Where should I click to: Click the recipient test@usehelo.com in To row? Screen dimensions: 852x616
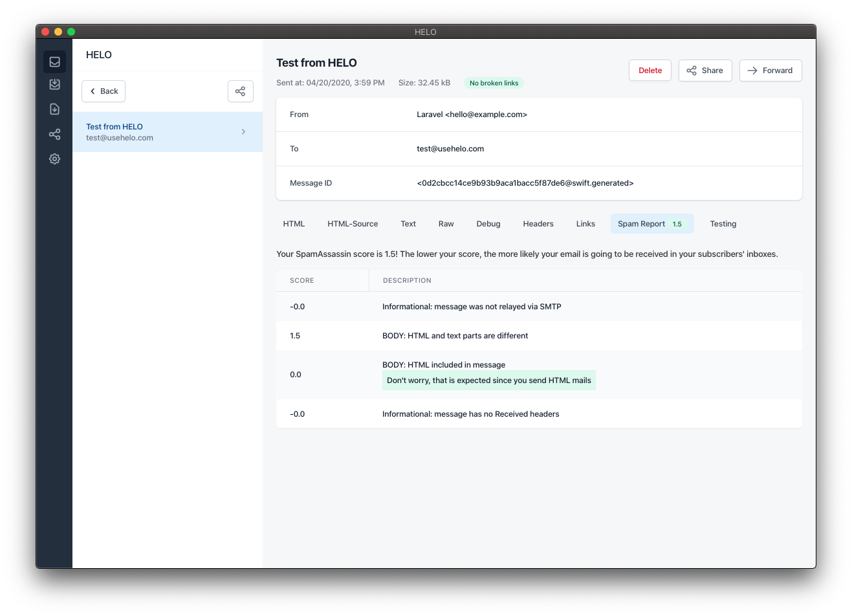point(450,149)
